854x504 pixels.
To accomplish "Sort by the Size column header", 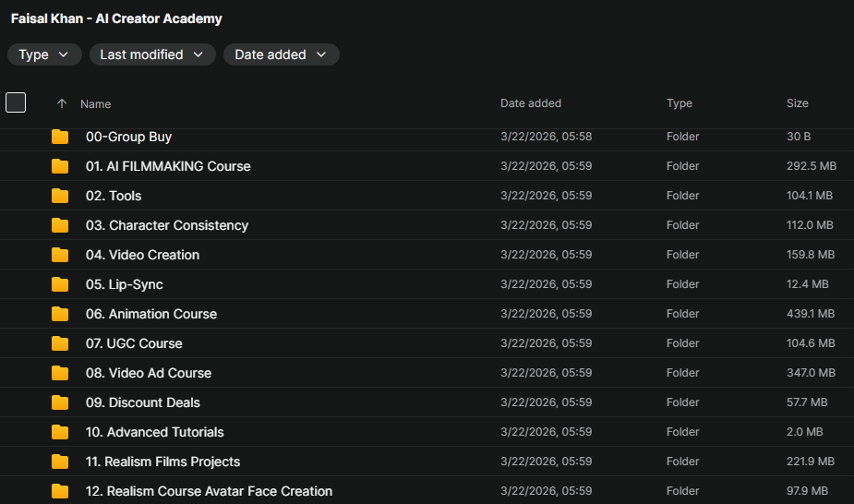I will (797, 103).
